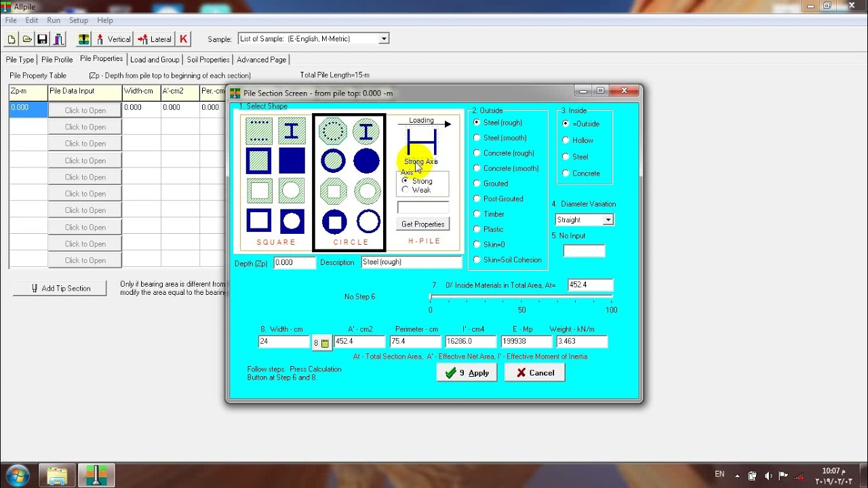This screenshot has height=488, width=868.
Task: Select hatched octagon with rebar ring shape
Action: click(x=333, y=131)
